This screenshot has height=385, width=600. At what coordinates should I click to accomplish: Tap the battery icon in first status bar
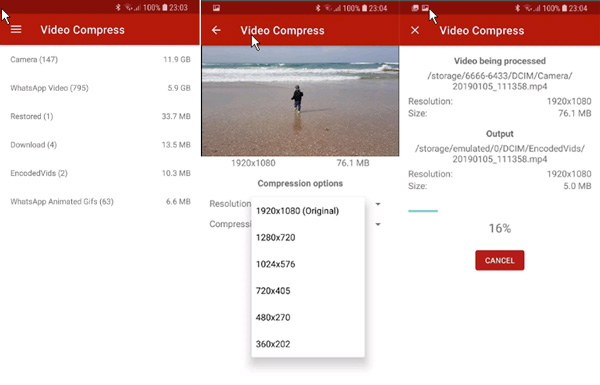pyautogui.click(x=165, y=8)
